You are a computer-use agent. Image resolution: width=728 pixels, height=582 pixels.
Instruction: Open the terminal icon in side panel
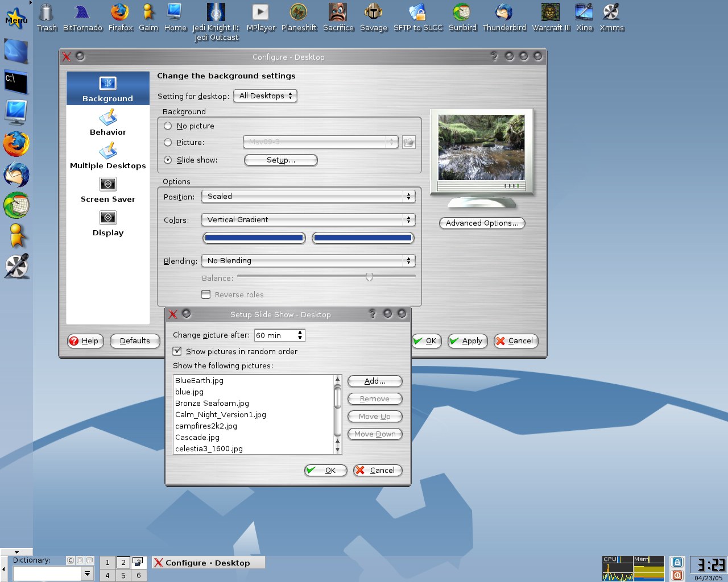pos(16,82)
